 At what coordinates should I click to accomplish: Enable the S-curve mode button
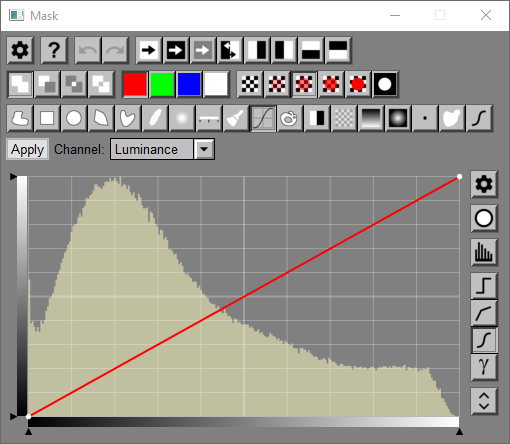484,340
